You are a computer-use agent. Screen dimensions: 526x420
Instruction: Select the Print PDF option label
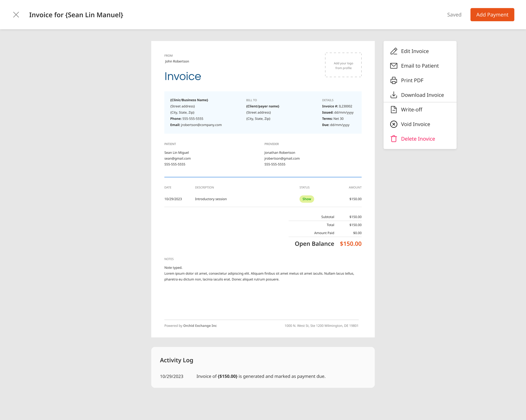click(412, 81)
